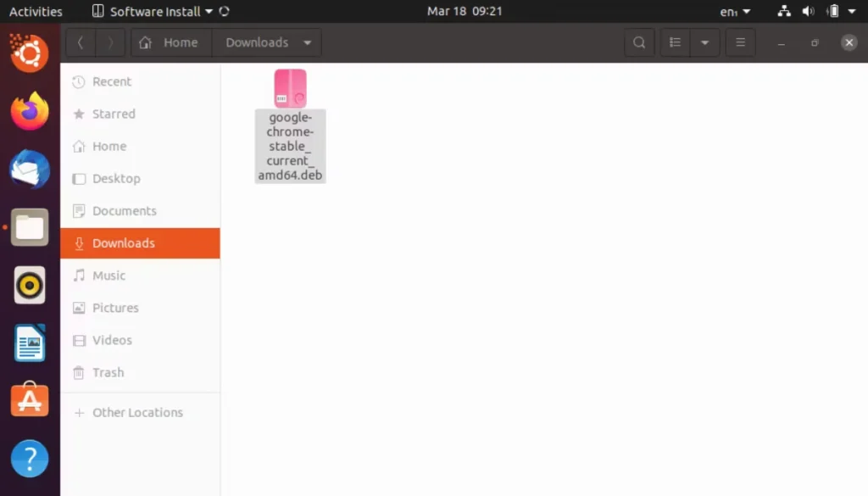Open Trash from the sidebar
The width and height of the screenshot is (868, 496).
107,372
